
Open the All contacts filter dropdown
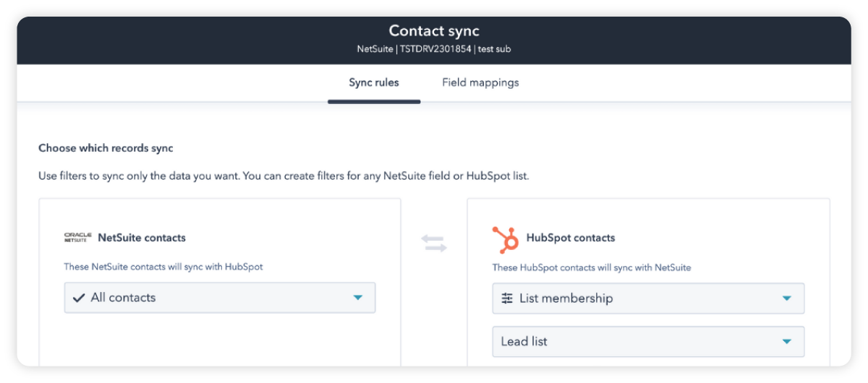pos(219,297)
